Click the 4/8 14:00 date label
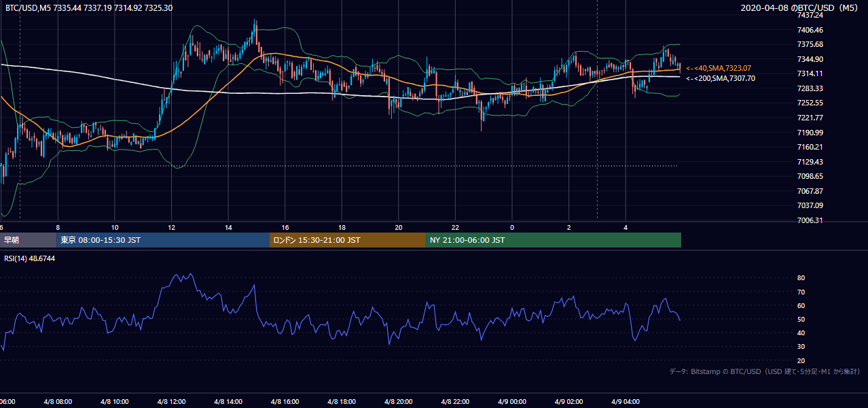The width and height of the screenshot is (868, 408). click(229, 402)
